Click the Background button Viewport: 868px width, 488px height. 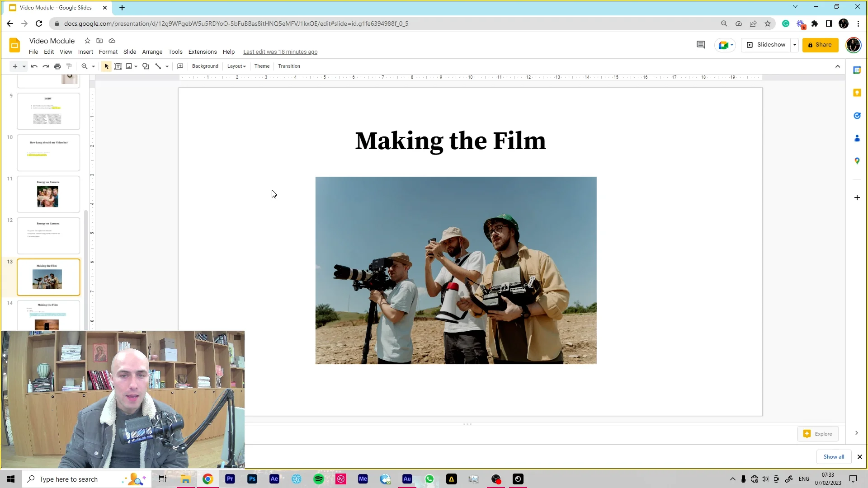pos(205,66)
